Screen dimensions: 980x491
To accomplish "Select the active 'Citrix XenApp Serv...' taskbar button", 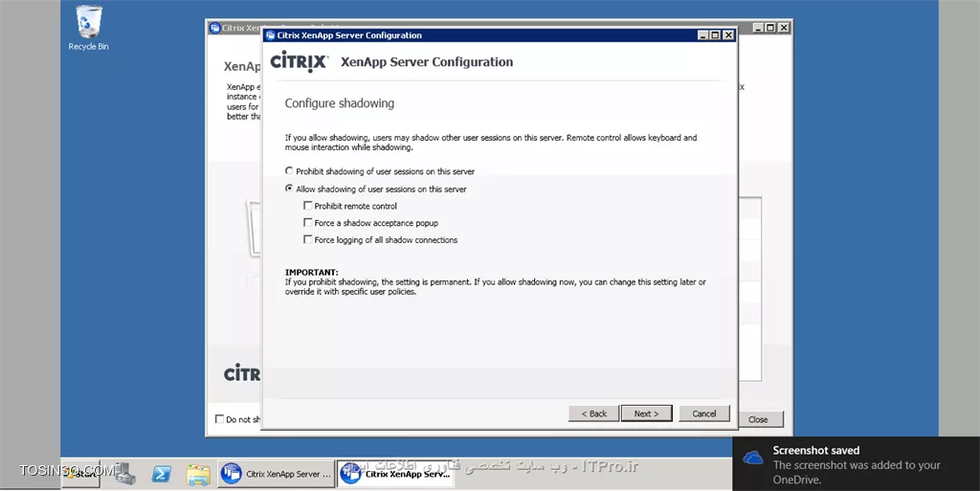I will click(x=395, y=474).
